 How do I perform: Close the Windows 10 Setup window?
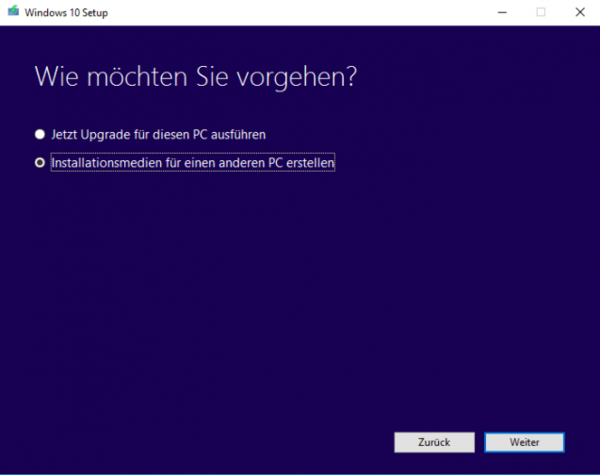click(x=580, y=12)
